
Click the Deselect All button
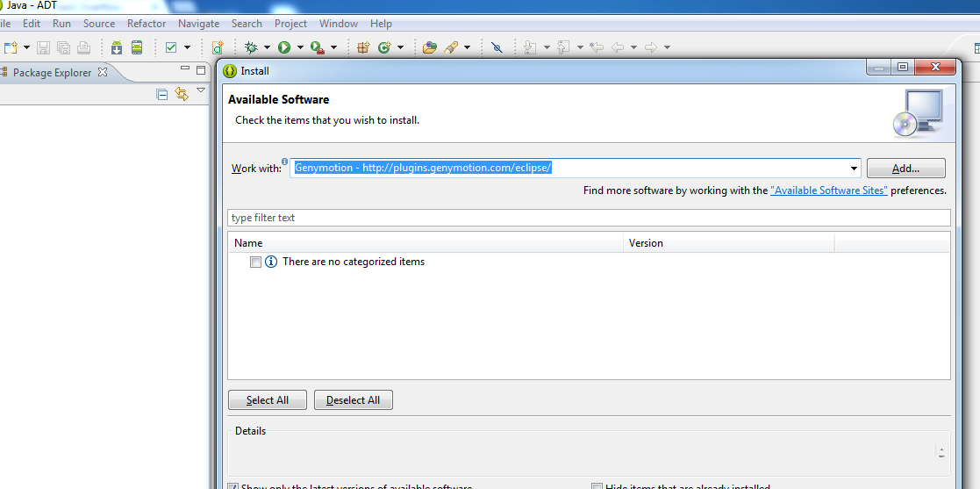point(353,400)
